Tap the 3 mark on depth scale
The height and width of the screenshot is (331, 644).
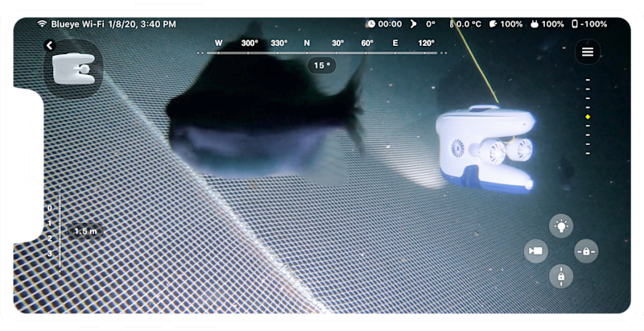(x=50, y=254)
